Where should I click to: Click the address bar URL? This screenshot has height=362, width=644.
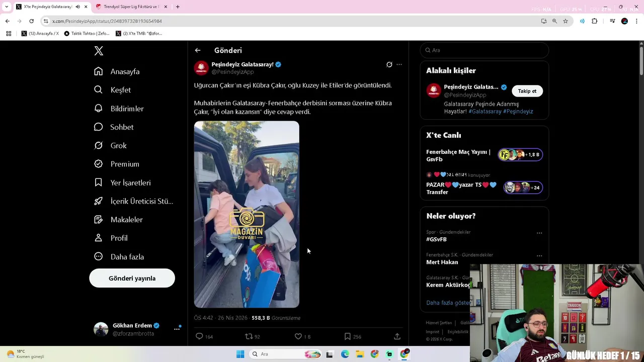tap(107, 21)
